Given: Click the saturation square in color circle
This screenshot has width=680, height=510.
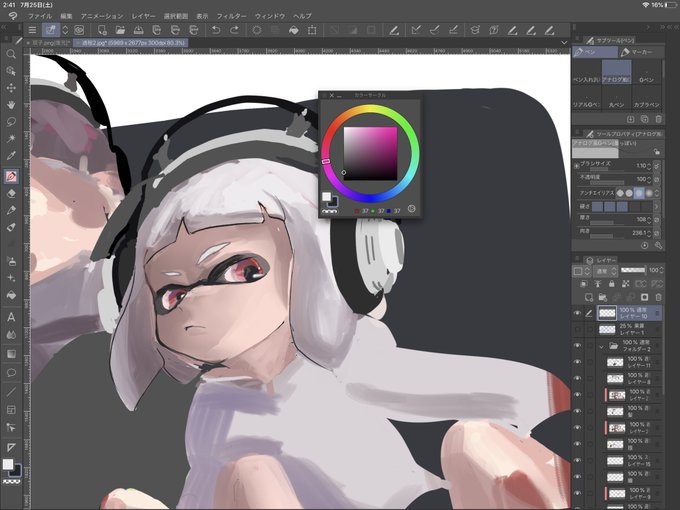Looking at the screenshot, I should tap(370, 154).
